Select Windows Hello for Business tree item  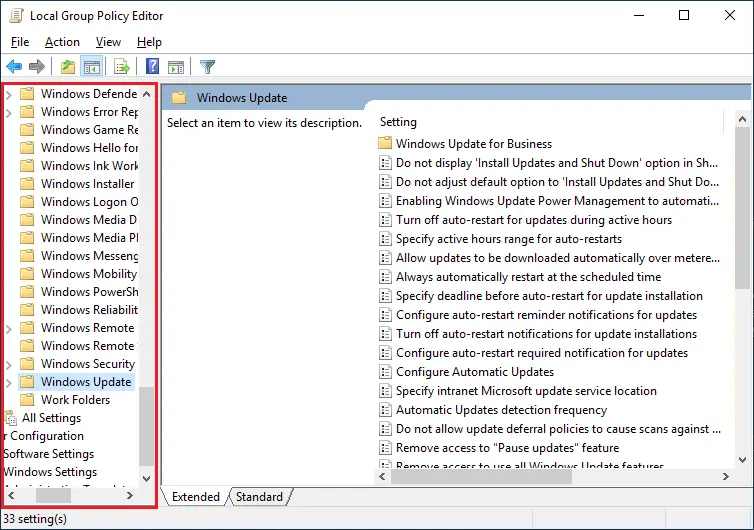coord(89,148)
